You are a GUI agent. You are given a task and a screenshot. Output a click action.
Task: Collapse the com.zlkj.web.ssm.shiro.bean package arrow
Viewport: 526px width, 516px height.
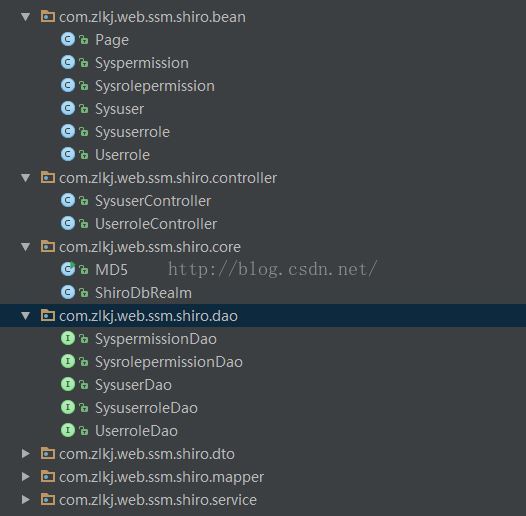(25, 17)
